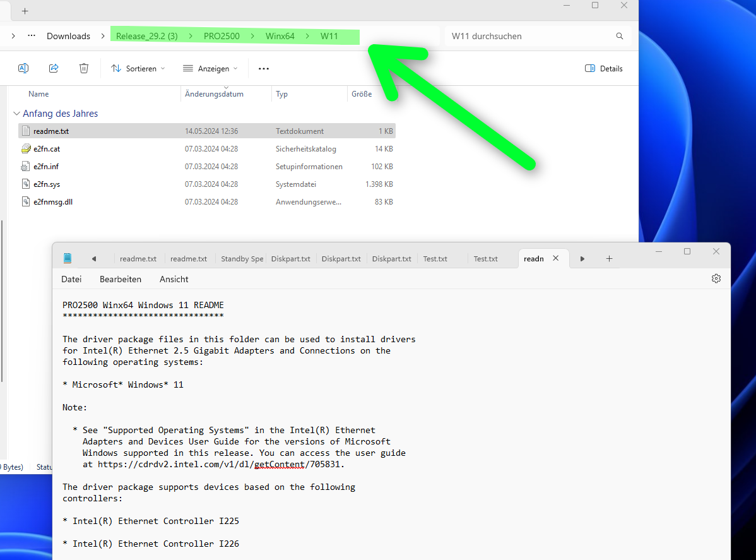The height and width of the screenshot is (560, 756).
Task: Click the Share icon in Explorer toolbar
Action: click(54, 68)
